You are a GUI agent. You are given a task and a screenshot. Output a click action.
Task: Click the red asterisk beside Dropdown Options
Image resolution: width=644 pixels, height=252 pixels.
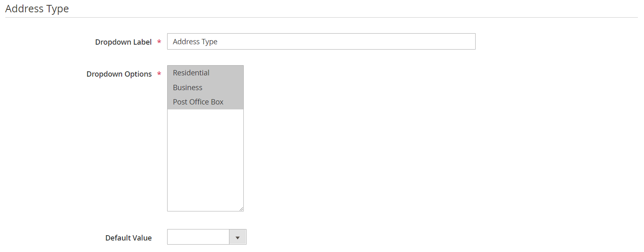point(159,74)
